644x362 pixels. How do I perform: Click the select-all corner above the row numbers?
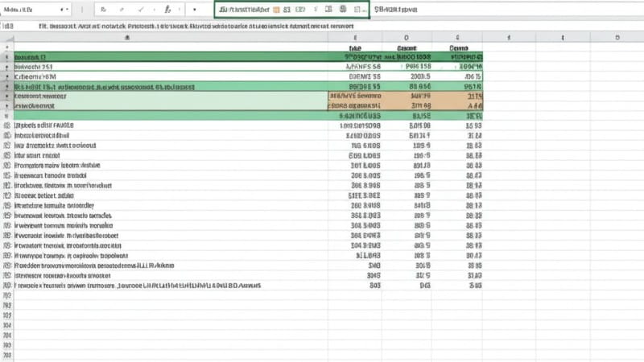tap(7, 38)
